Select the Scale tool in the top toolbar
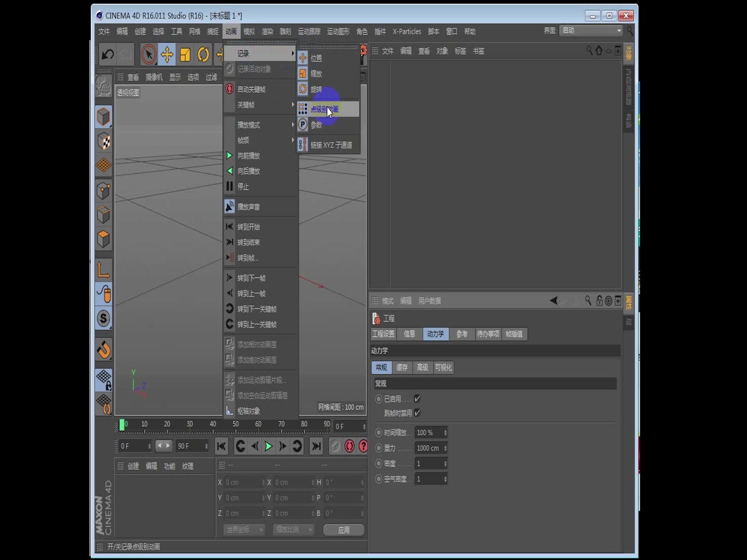This screenshot has width=747, height=560. (x=185, y=54)
